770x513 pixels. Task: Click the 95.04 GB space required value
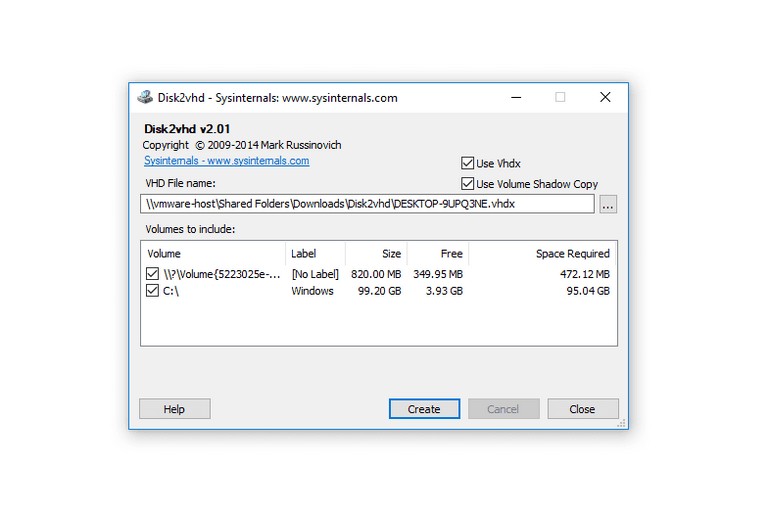pyautogui.click(x=588, y=291)
